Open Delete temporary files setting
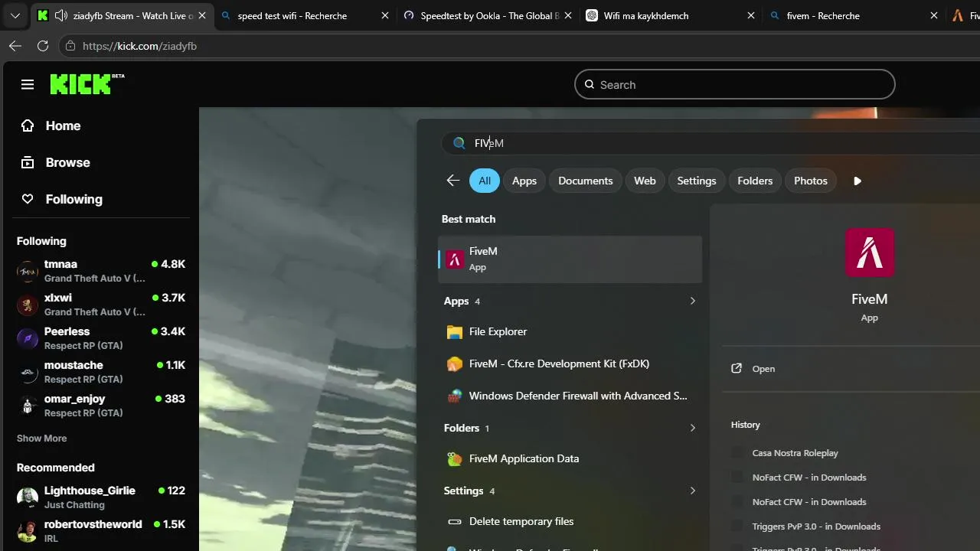Image resolution: width=980 pixels, height=551 pixels. pyautogui.click(x=570, y=522)
